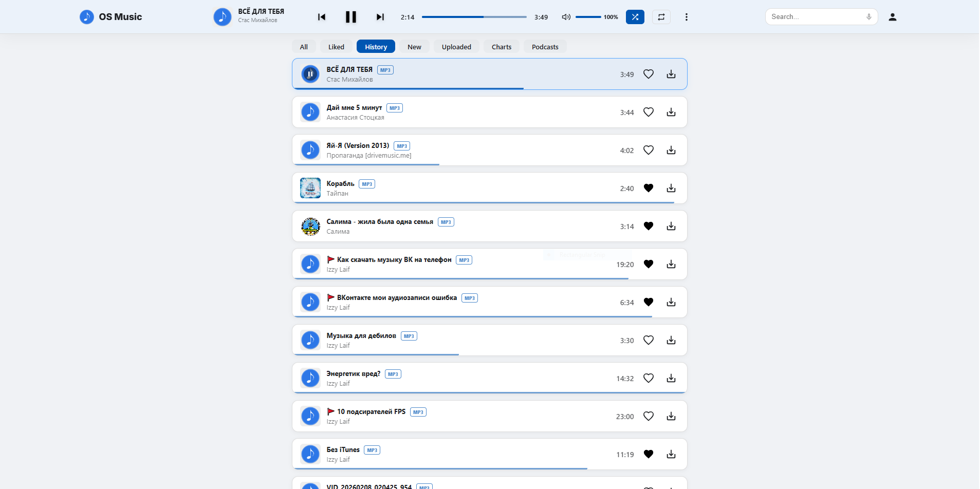Download Музыка для дебилов

671,340
